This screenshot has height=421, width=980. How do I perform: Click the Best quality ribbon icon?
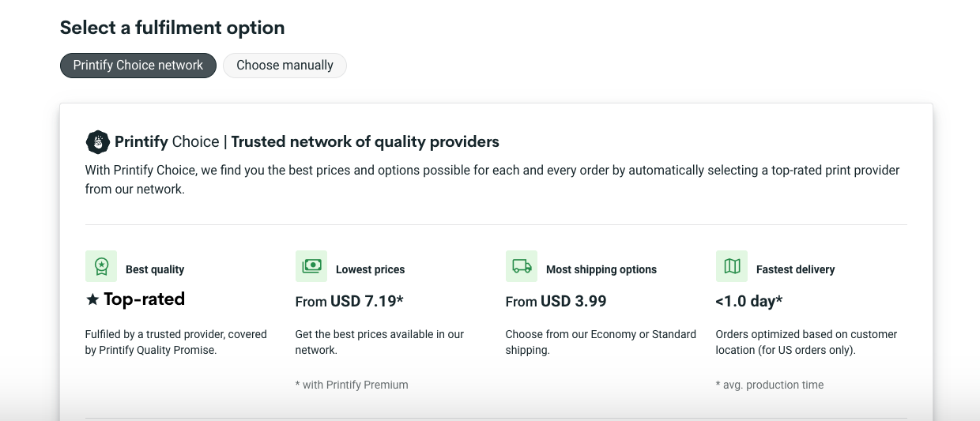101,266
